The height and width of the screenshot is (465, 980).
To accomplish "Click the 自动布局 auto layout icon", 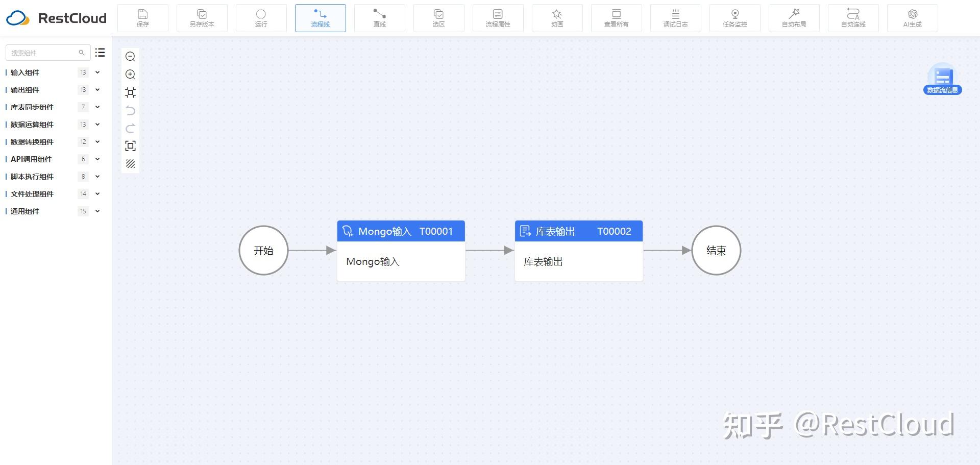I will tap(794, 17).
